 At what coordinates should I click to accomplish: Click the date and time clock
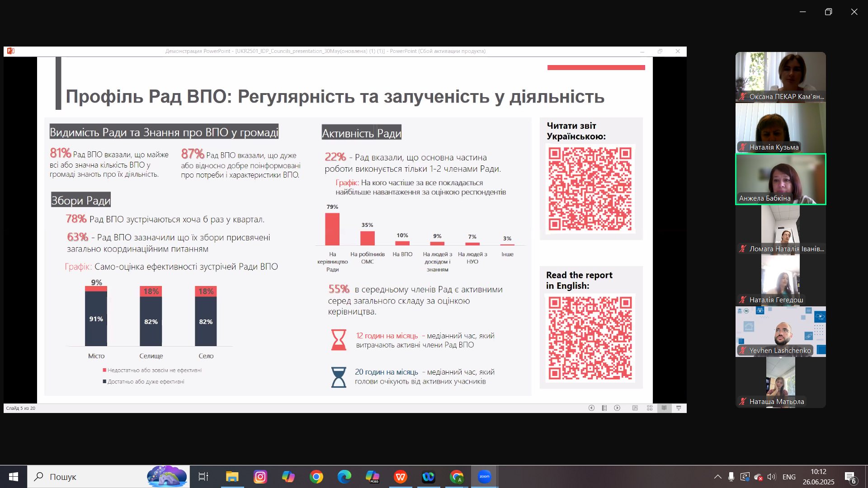click(x=818, y=477)
